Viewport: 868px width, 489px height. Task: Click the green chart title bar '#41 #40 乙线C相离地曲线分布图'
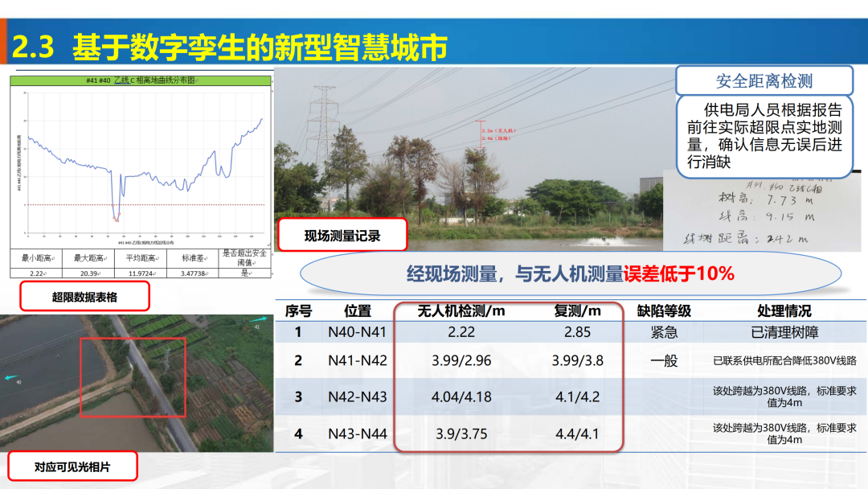pyautogui.click(x=141, y=80)
